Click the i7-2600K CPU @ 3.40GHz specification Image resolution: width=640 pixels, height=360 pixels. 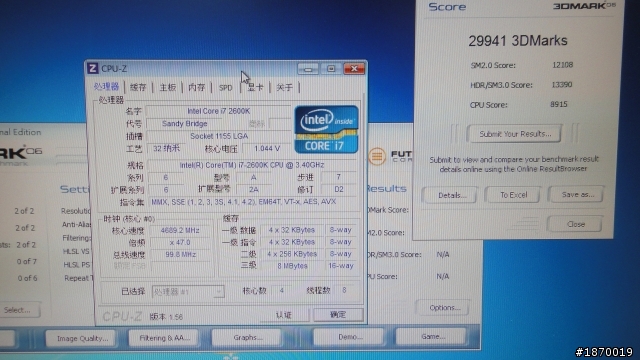(x=252, y=165)
